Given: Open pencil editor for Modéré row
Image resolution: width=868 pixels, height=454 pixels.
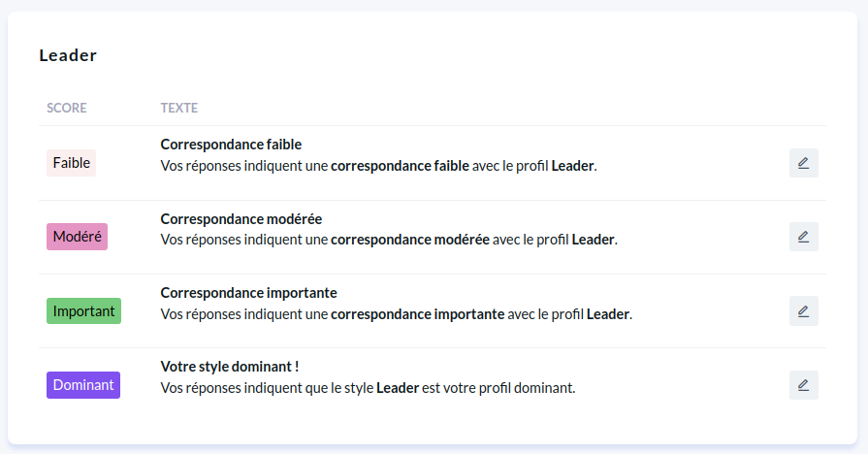Looking at the screenshot, I should [x=803, y=237].
